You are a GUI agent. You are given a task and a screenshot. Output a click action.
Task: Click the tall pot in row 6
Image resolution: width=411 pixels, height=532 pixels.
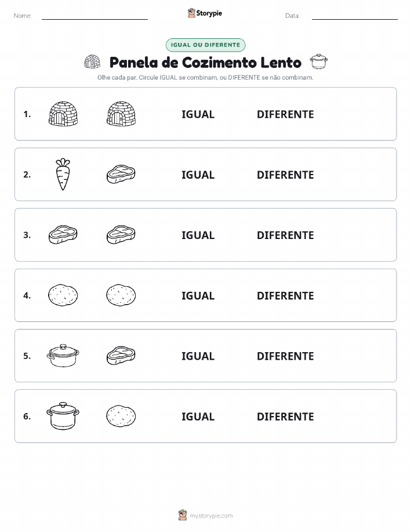(x=63, y=415)
